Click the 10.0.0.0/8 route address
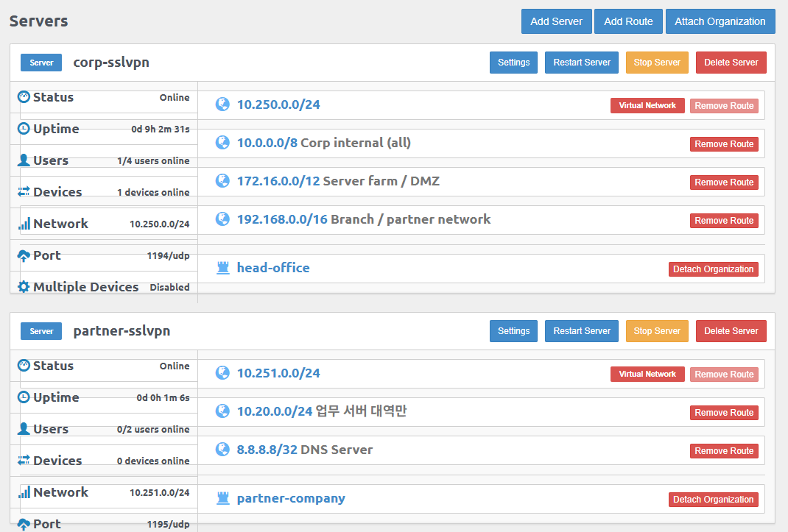 (267, 143)
